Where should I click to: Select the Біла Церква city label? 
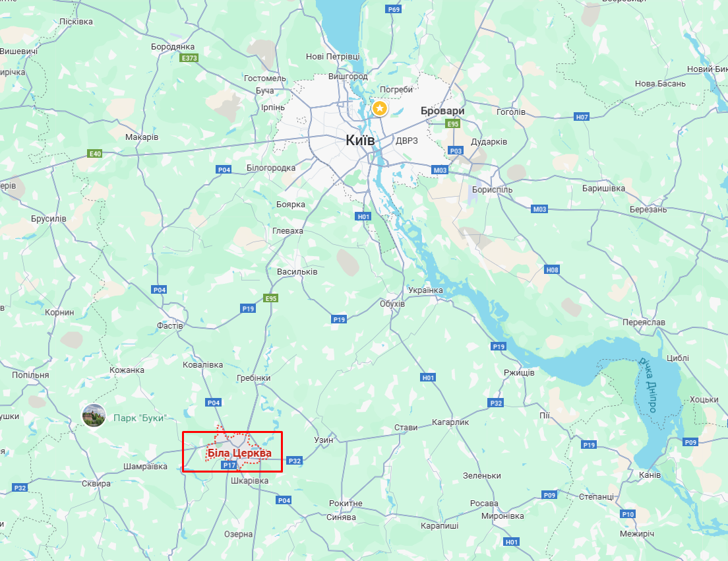tap(239, 453)
